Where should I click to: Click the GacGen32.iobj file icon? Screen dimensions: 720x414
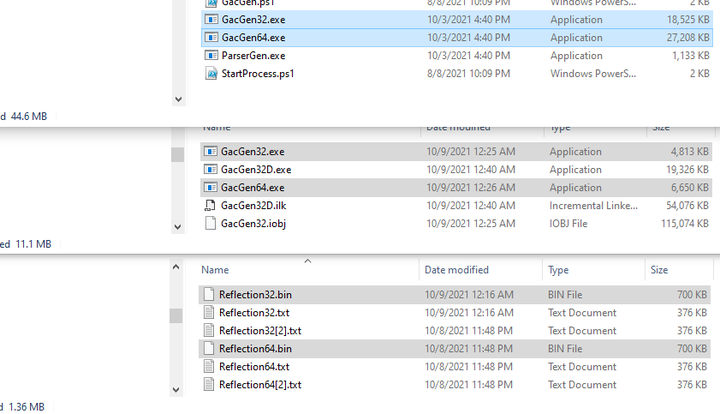[x=211, y=224]
